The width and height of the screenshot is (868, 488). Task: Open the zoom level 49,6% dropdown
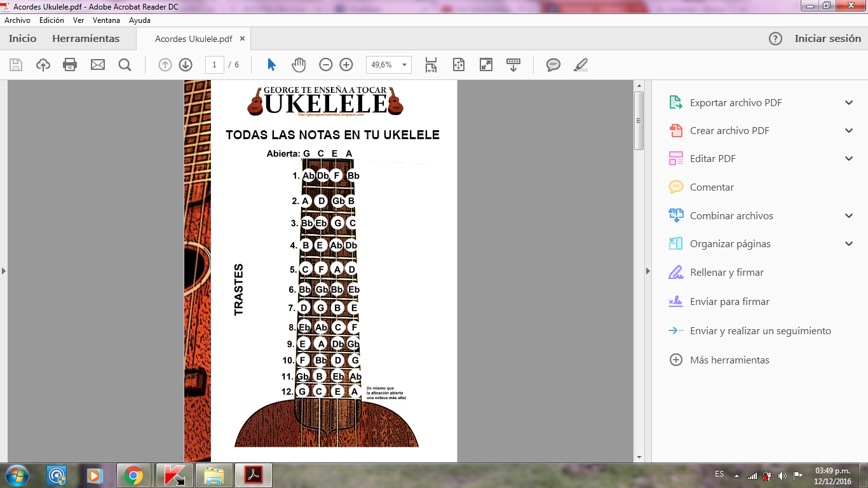coord(405,65)
